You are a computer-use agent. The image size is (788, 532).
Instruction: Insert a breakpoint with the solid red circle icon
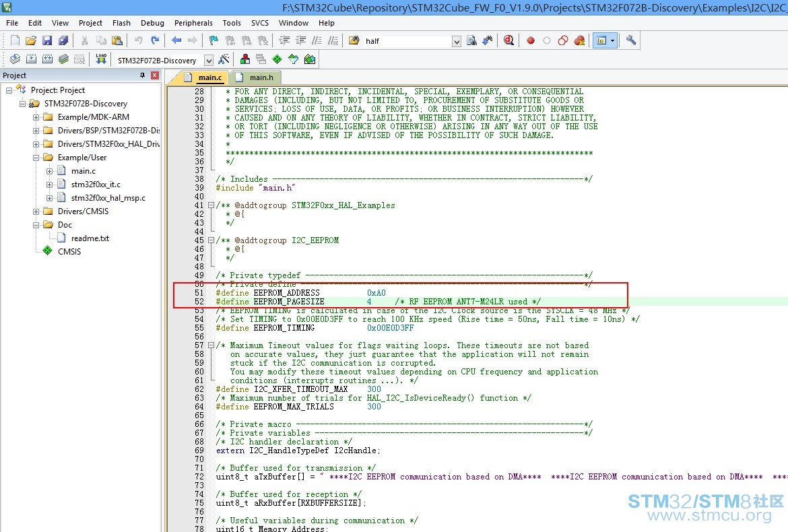(x=530, y=40)
